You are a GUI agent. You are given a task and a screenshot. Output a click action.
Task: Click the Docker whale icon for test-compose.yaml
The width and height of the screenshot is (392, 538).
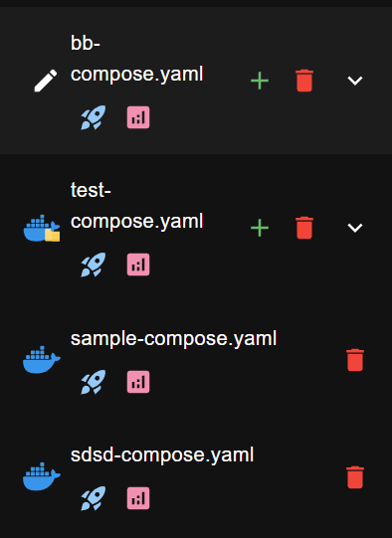(x=42, y=228)
